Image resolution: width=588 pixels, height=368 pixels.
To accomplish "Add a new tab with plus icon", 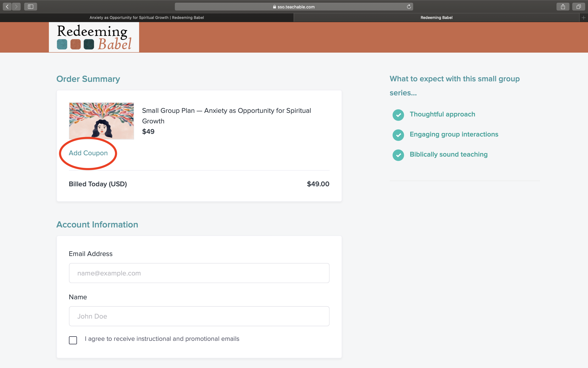I will [584, 18].
